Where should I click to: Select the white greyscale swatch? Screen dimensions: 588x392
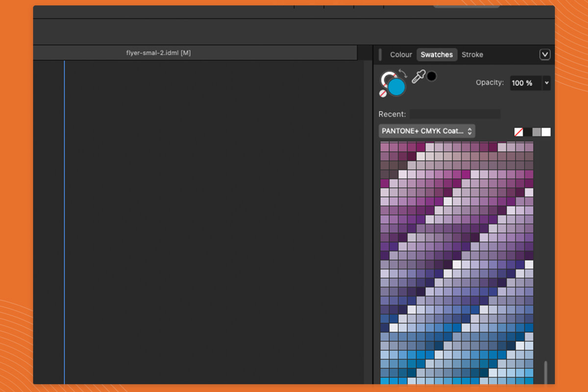pos(546,131)
